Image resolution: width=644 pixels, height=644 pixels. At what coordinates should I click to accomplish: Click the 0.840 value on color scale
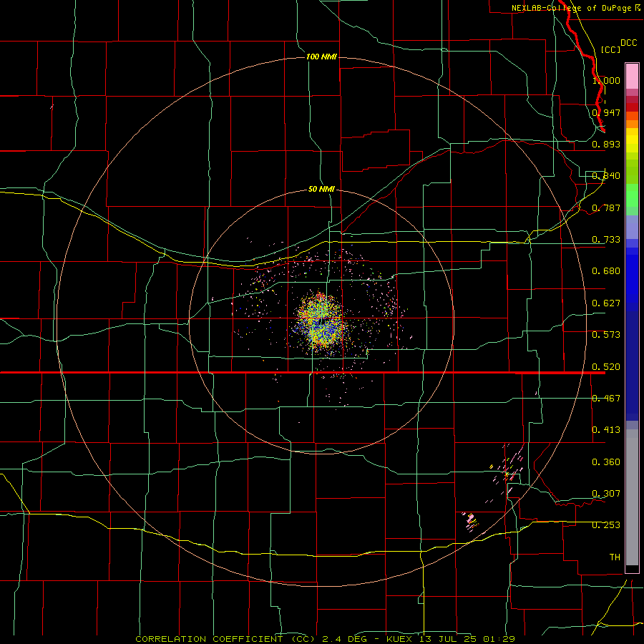tap(606, 176)
